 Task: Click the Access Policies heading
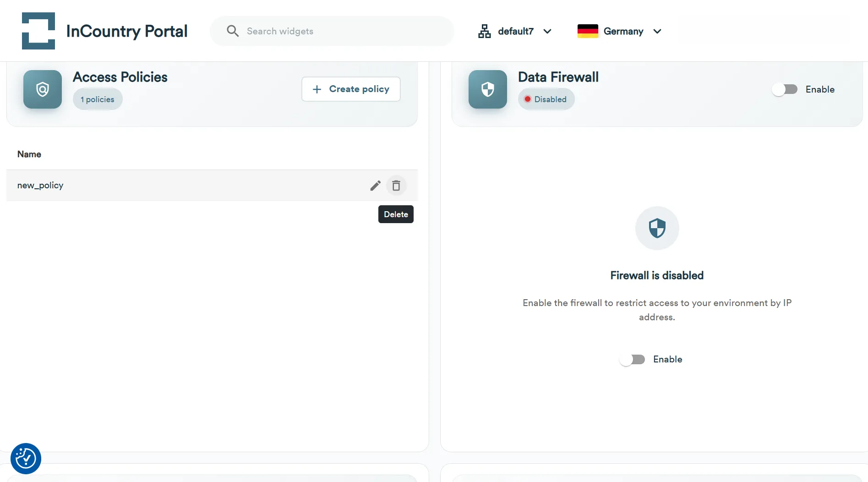pos(120,77)
